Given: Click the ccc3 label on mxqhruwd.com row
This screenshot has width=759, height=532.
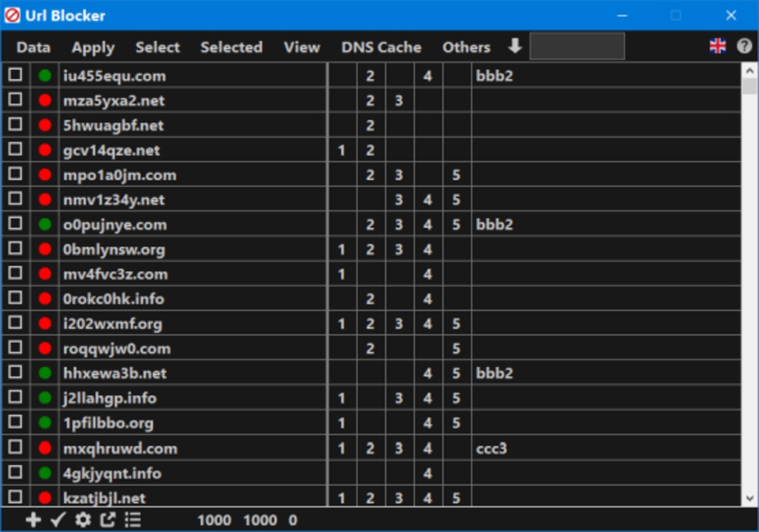Looking at the screenshot, I should click(491, 448).
